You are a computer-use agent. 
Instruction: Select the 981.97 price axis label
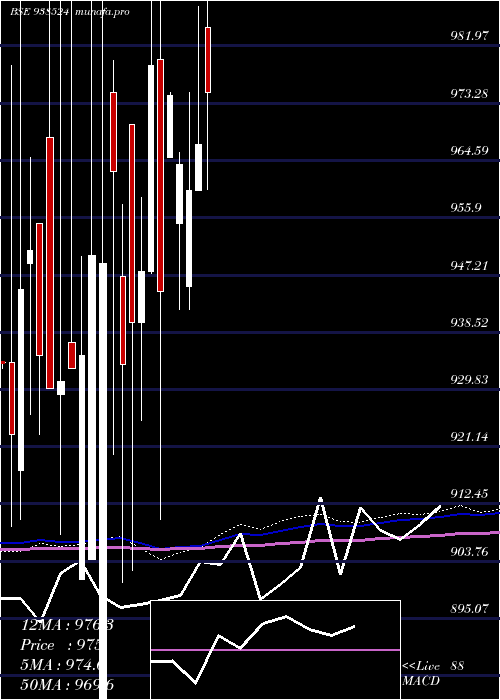[x=469, y=37]
